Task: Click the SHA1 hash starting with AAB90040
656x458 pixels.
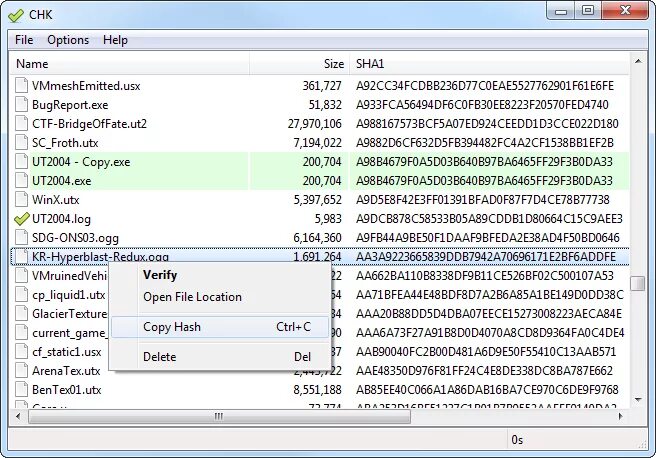Action: pos(486,352)
